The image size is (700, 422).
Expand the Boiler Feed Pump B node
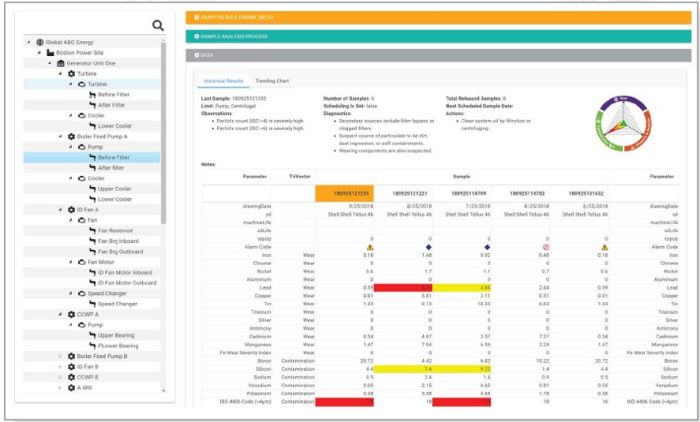(59, 356)
